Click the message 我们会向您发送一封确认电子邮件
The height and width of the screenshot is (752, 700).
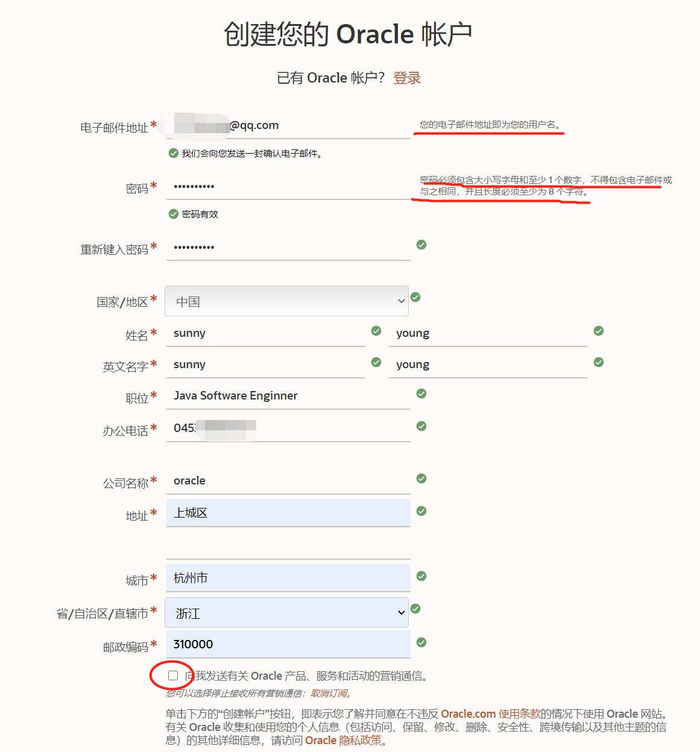tap(252, 154)
